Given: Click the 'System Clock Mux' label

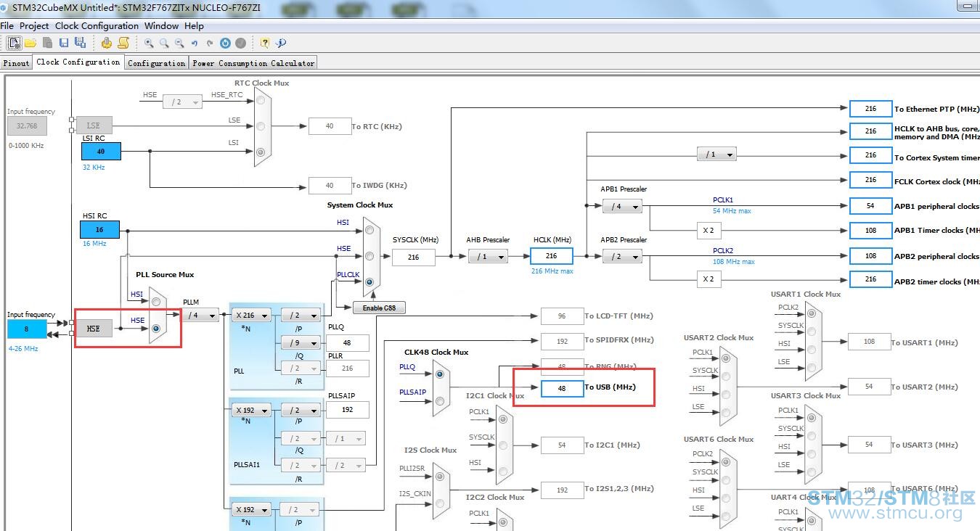Looking at the screenshot, I should point(360,205).
